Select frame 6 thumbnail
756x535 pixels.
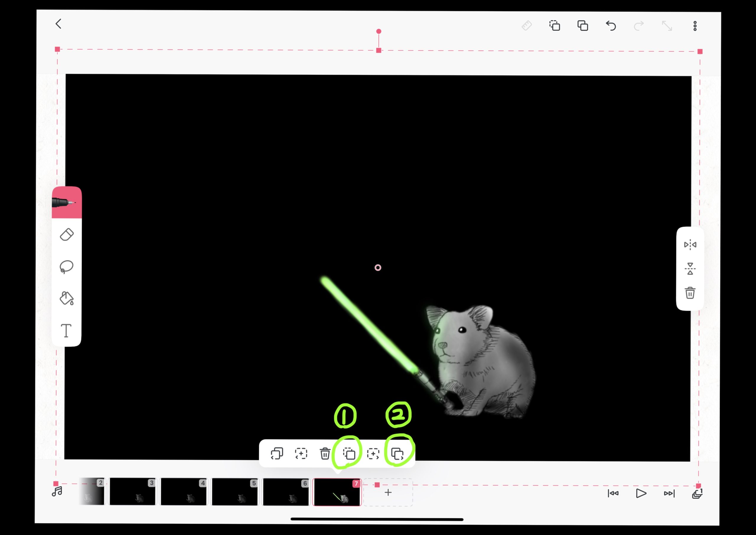(x=286, y=492)
